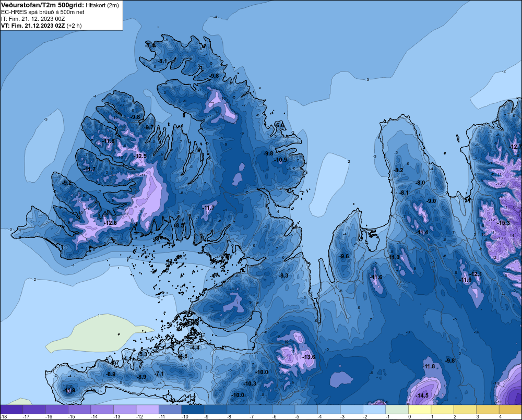
Task: Click the '-10.9' temperature value on the map
Action: pyautogui.click(x=281, y=160)
